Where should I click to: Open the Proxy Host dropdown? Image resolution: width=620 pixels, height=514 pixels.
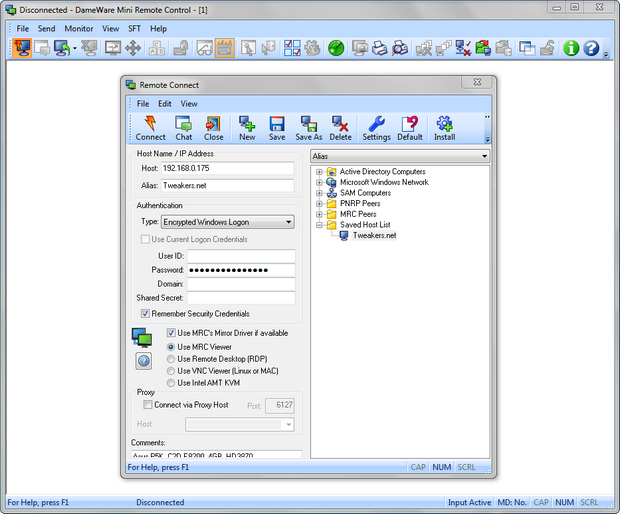coord(240,425)
